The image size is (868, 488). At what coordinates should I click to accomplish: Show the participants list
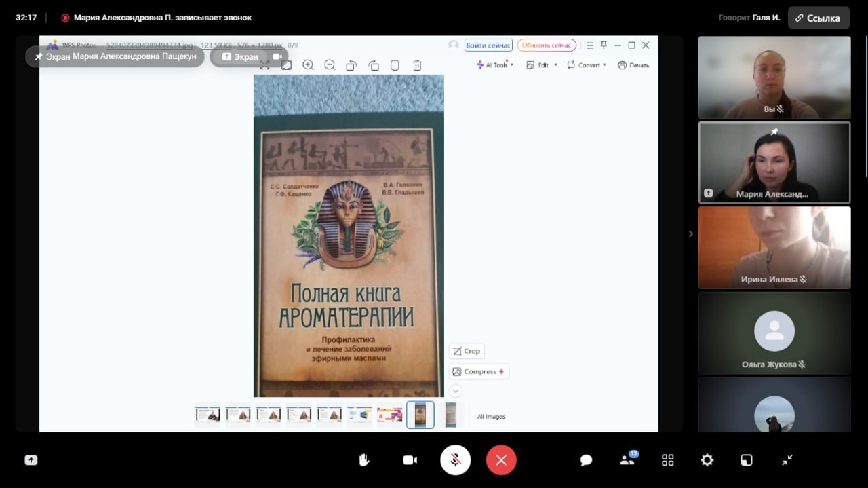(x=627, y=459)
